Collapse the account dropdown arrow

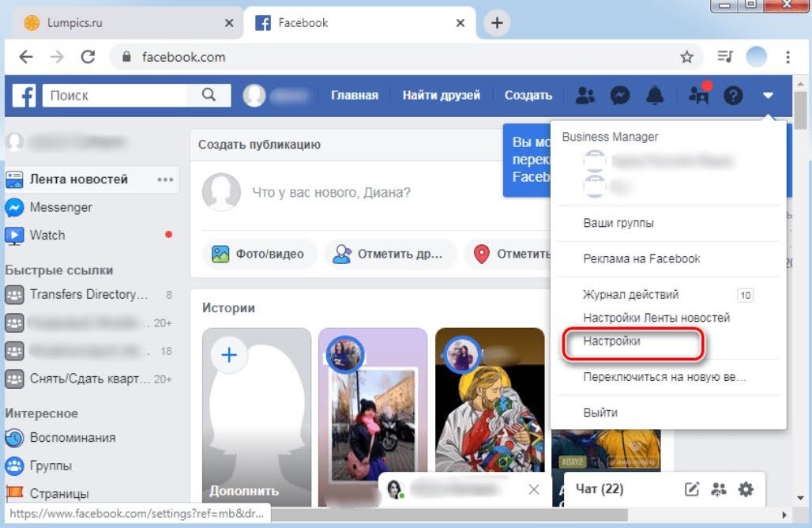pos(768,96)
